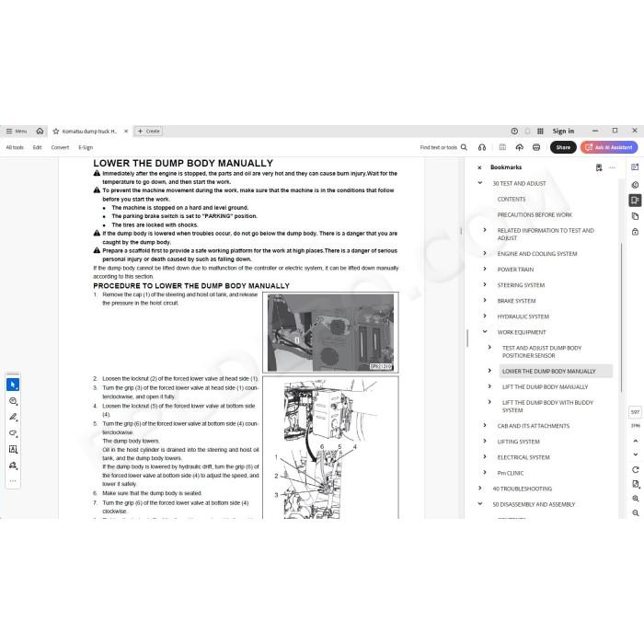Screen dimensions: 644x644
Task: Click the upload to cloud icon
Action: 520,147
